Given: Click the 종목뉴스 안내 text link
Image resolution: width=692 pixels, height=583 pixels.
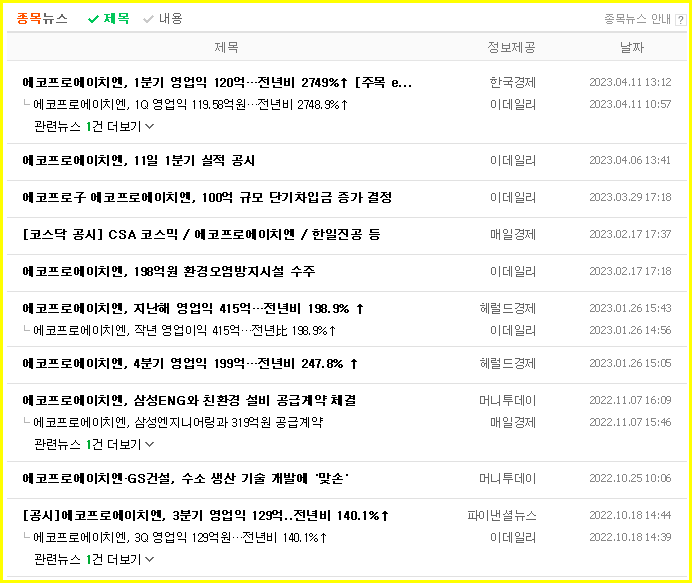Looking at the screenshot, I should [x=637, y=19].
